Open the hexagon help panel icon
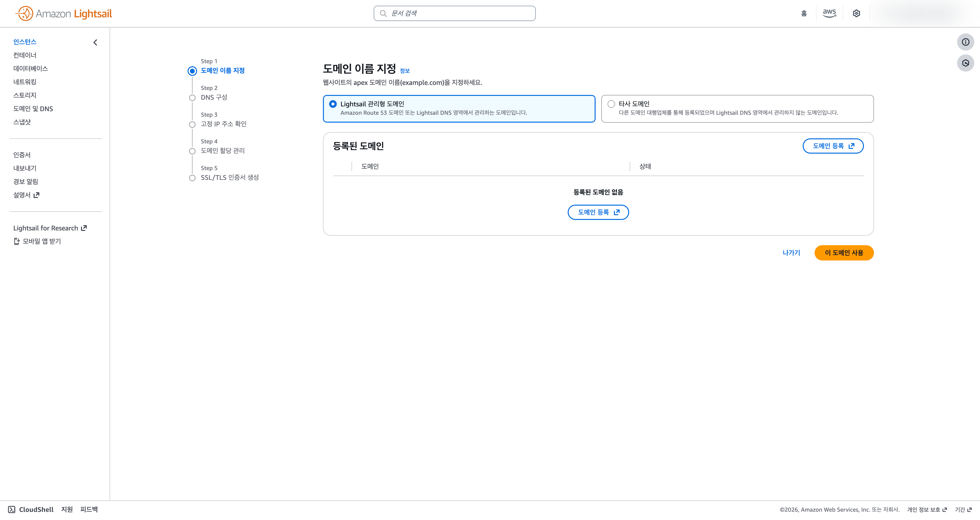 965,63
